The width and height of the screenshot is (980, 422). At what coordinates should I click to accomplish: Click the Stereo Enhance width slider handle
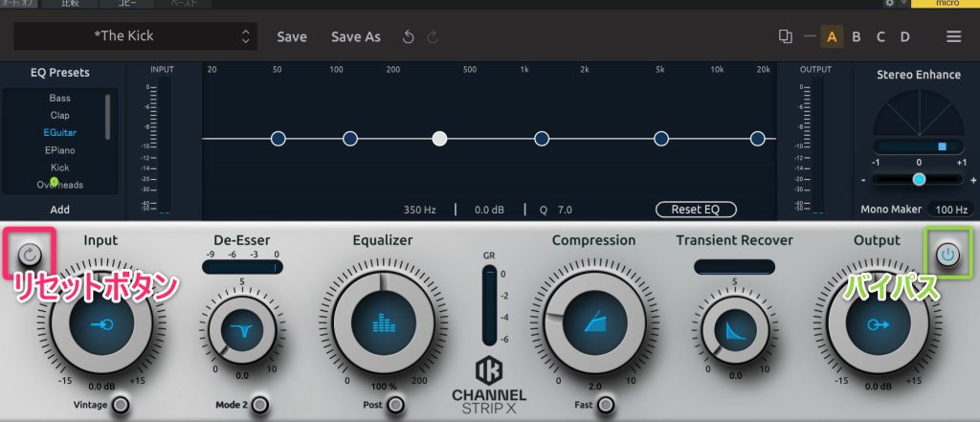(x=919, y=179)
